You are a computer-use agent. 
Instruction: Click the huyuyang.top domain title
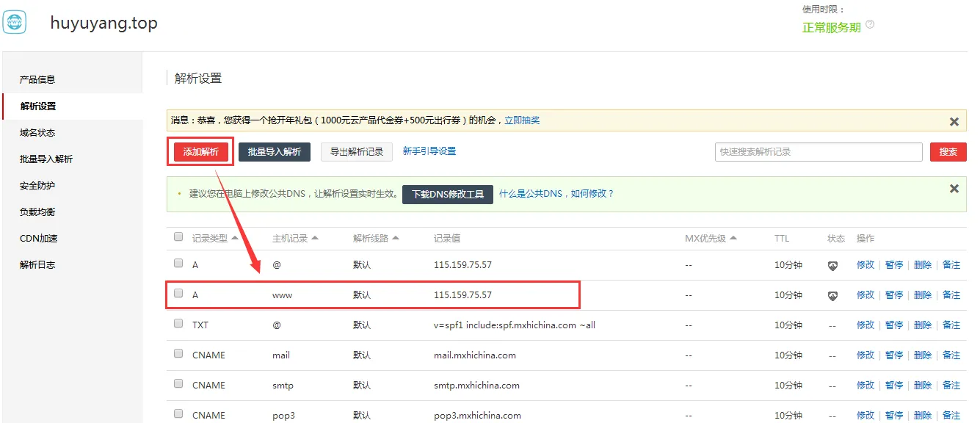(x=104, y=23)
